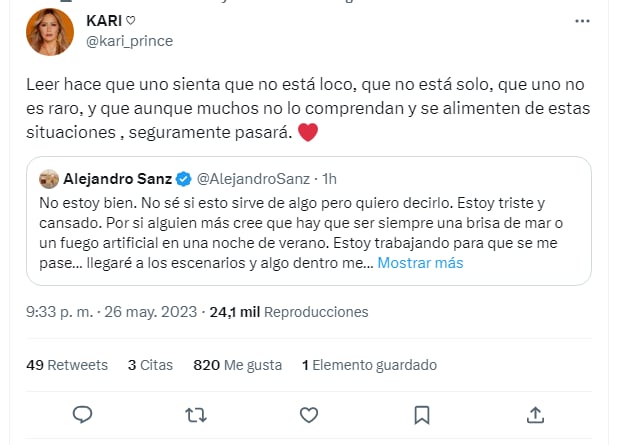Open the 1 Elemento guardado count
Viewport: 630px width, 445px height.
coord(370,365)
